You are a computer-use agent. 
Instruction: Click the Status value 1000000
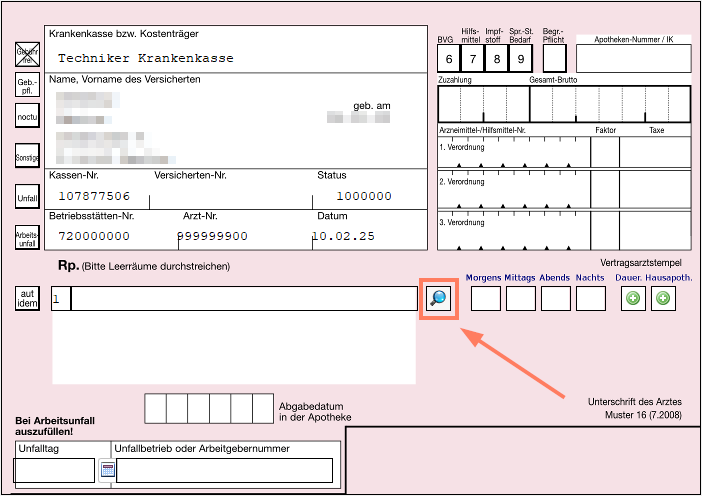[364, 196]
